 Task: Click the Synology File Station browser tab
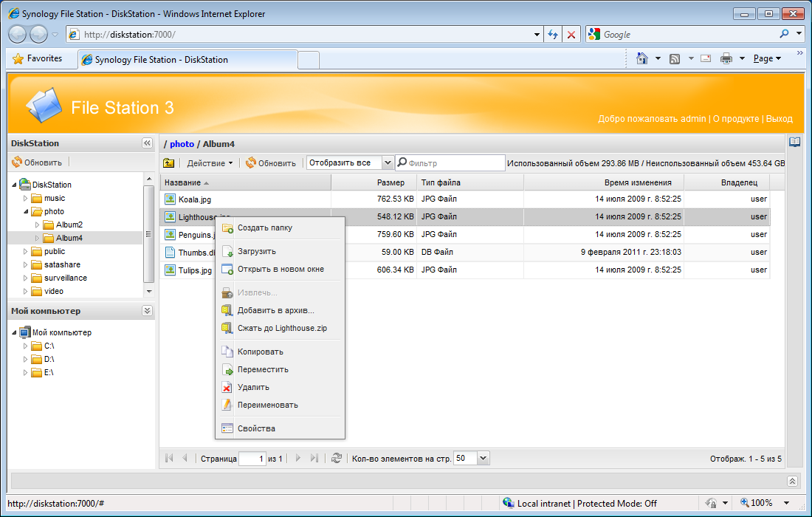(187, 60)
